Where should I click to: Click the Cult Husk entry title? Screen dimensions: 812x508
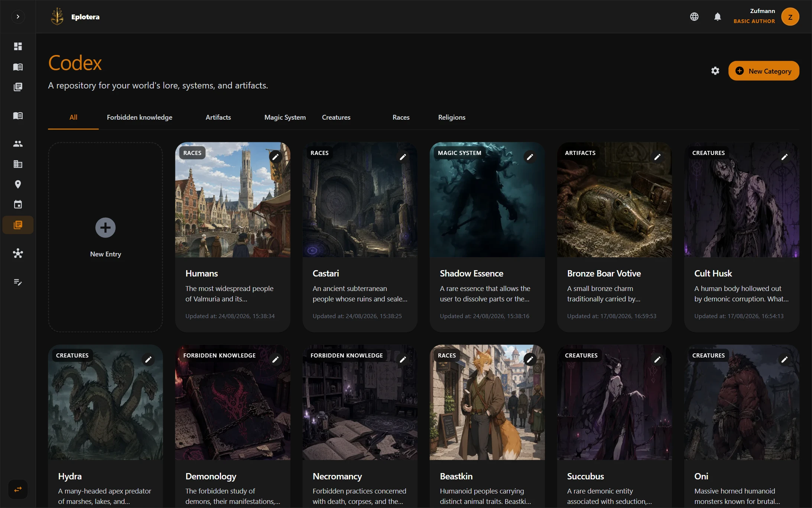pyautogui.click(x=713, y=274)
